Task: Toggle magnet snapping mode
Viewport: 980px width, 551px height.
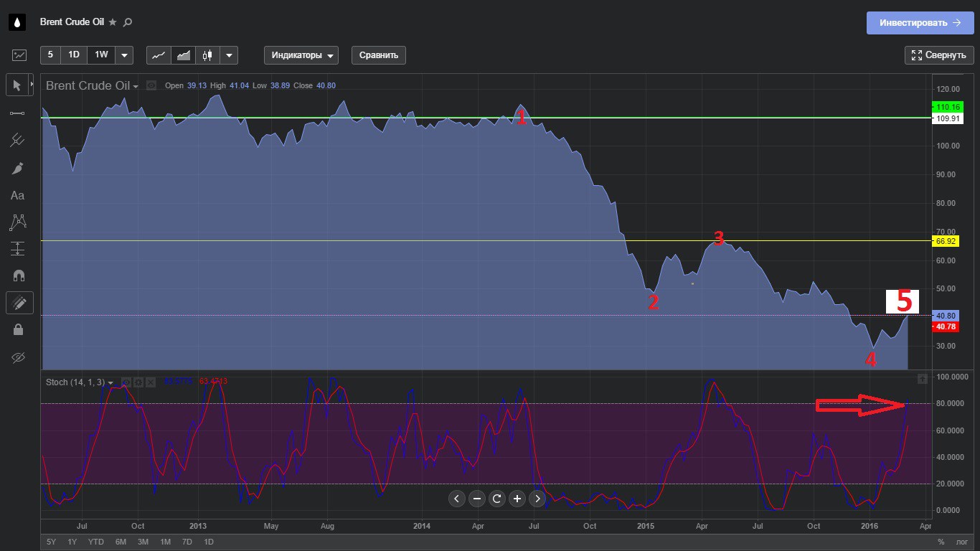Action: click(17, 276)
